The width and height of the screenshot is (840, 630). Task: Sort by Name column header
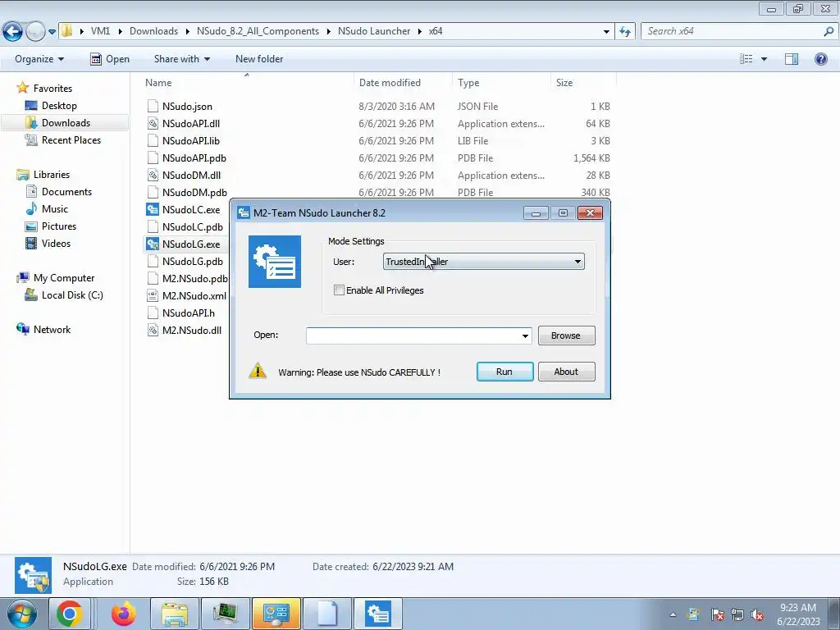pos(158,83)
